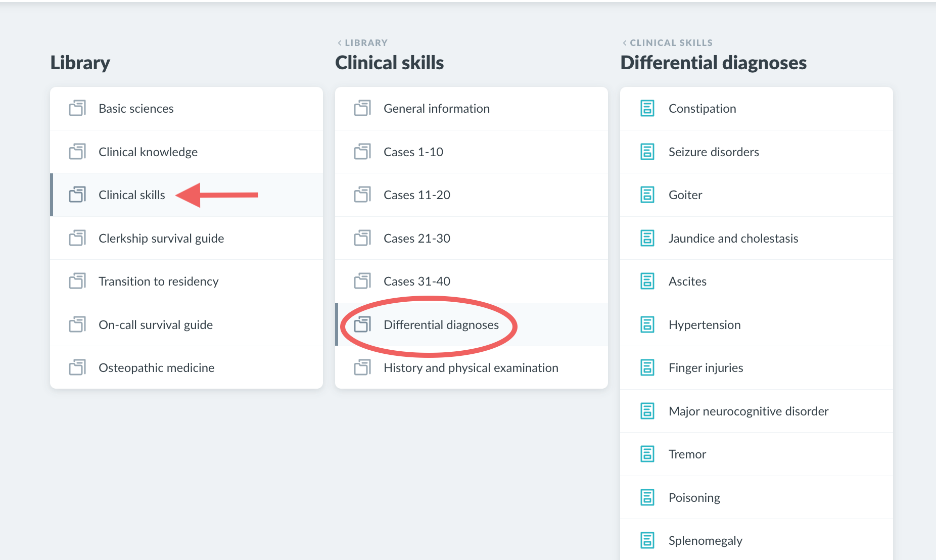Select the Differential diagnoses folder
This screenshot has height=560, width=936.
pyautogui.click(x=472, y=324)
